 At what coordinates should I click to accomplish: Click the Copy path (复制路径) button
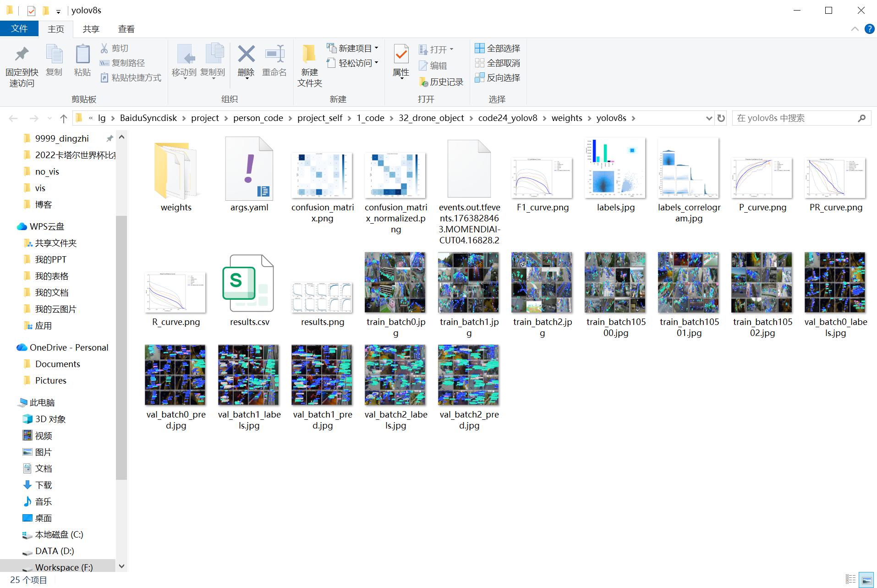pyautogui.click(x=122, y=63)
